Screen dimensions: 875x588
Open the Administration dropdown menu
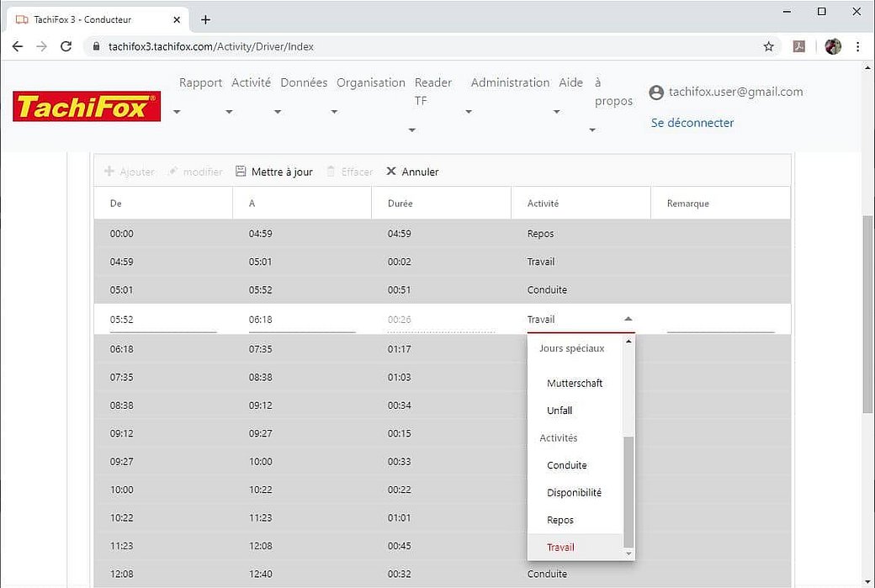510,83
